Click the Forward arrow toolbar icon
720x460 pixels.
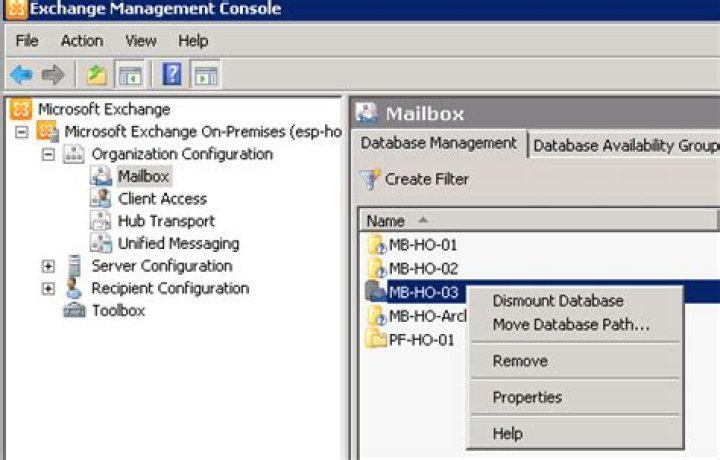pyautogui.click(x=53, y=74)
